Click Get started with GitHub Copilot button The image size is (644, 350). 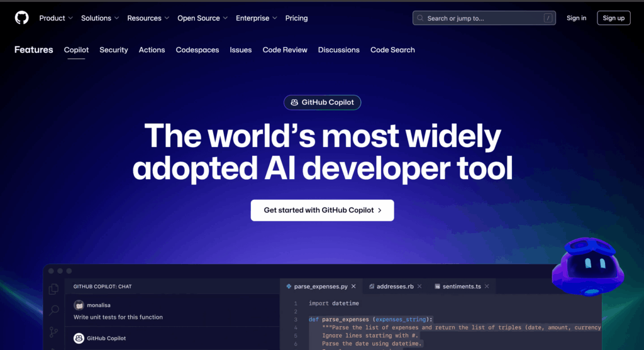point(322,211)
